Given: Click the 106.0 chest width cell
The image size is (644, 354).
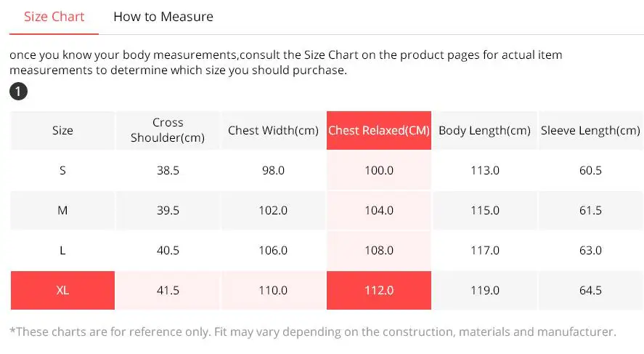Looking at the screenshot, I should tap(273, 251).
